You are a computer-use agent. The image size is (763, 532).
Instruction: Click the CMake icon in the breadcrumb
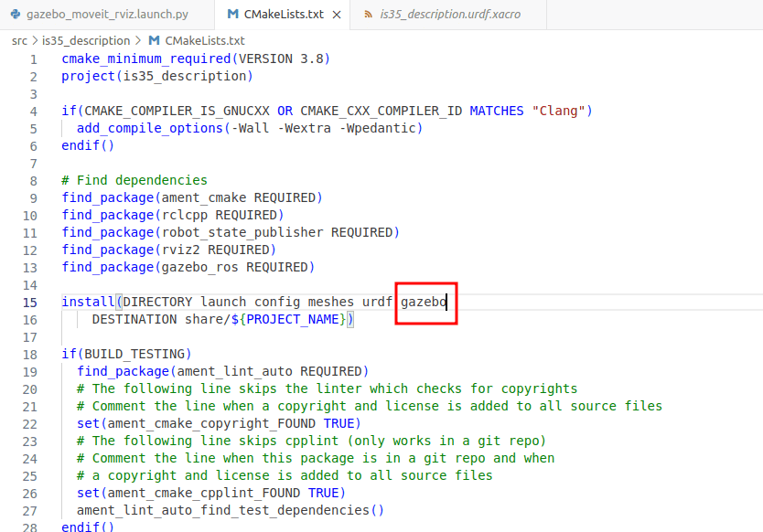(154, 41)
